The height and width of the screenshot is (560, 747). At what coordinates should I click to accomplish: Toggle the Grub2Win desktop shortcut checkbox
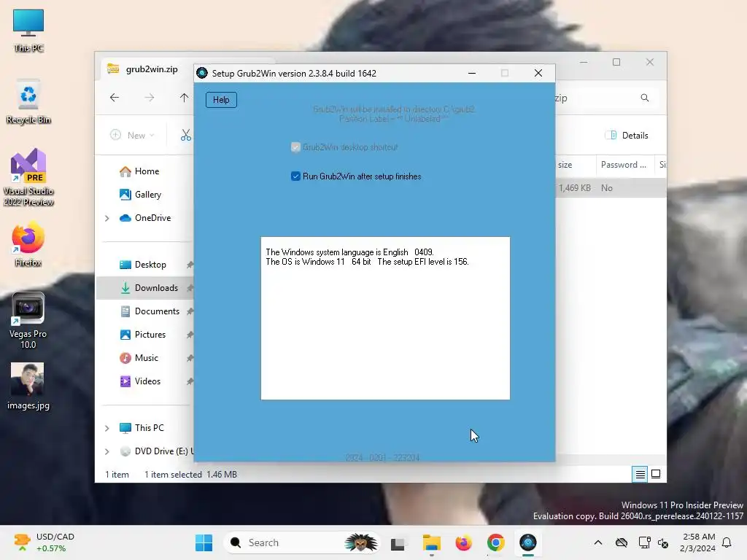[x=295, y=147]
